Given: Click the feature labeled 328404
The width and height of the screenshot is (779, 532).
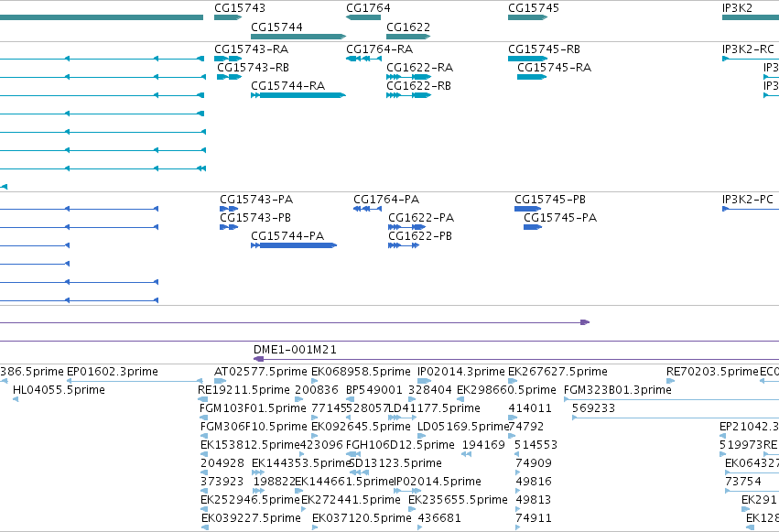Looking at the screenshot, I should click(x=412, y=399).
